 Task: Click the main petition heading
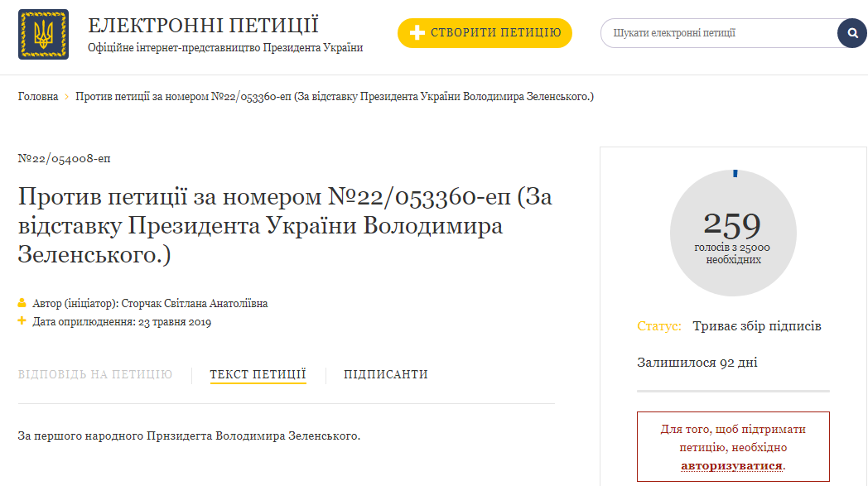coord(286,225)
